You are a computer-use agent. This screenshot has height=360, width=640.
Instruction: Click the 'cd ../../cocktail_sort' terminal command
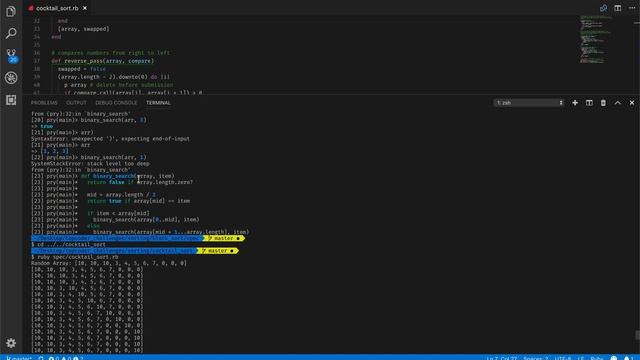71,244
